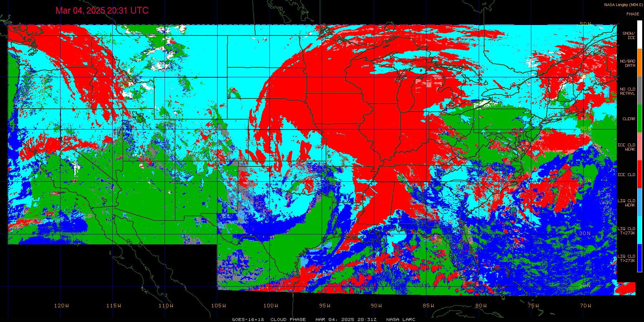Click the '40N' latitude label
644x322 pixels.
586,128
